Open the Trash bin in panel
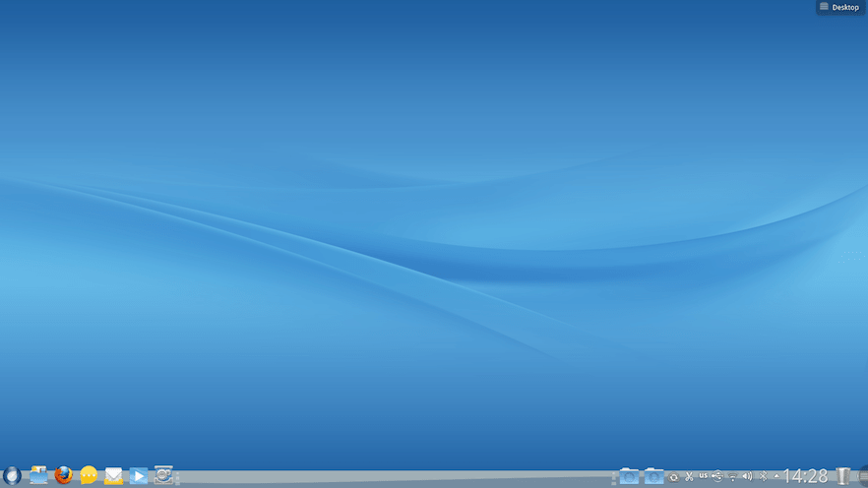The width and height of the screenshot is (868, 488). 842,477
